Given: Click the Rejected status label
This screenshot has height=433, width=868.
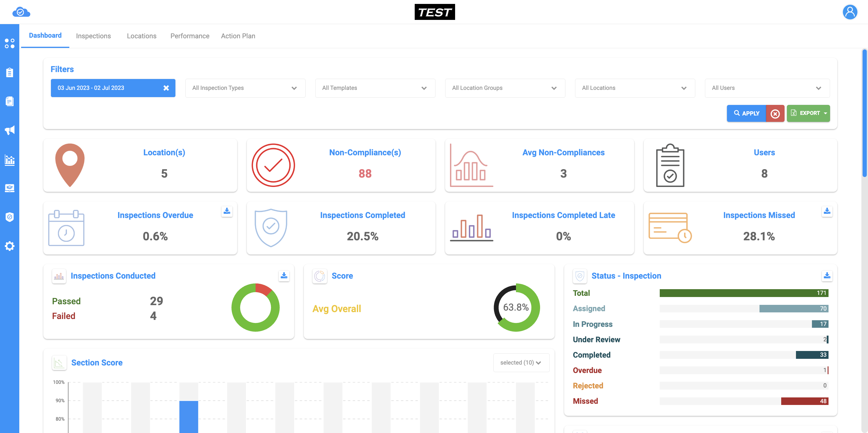Looking at the screenshot, I should (x=588, y=385).
